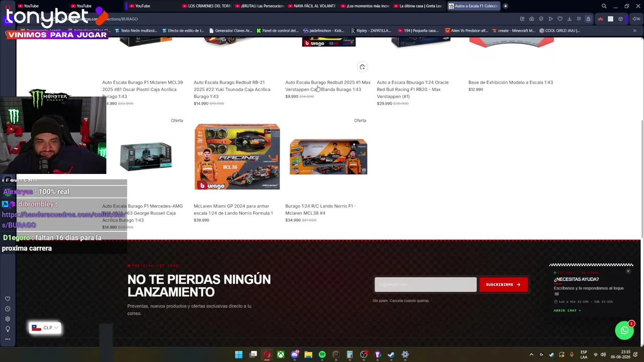Add page to bookmarks with heart icon

coord(560,19)
